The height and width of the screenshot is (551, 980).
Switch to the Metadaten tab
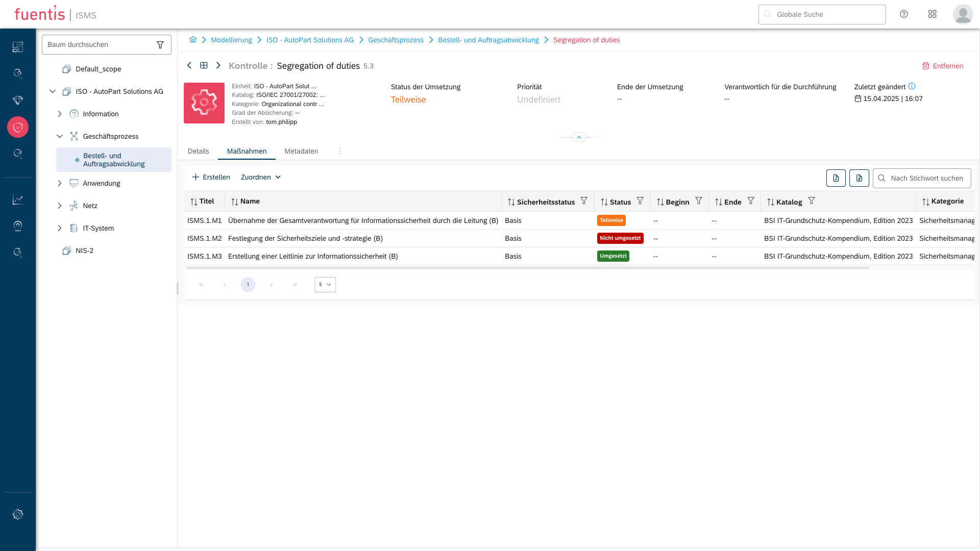[301, 151]
